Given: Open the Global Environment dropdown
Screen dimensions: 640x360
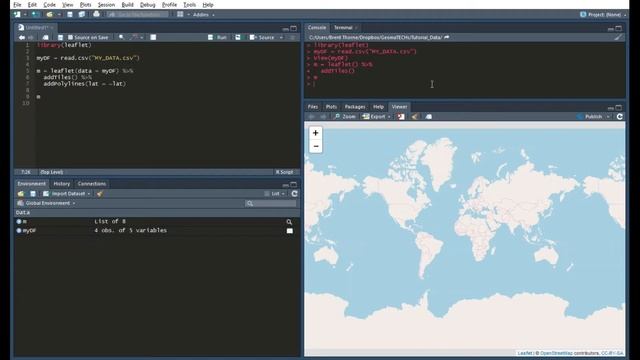Looking at the screenshot, I should (47, 203).
